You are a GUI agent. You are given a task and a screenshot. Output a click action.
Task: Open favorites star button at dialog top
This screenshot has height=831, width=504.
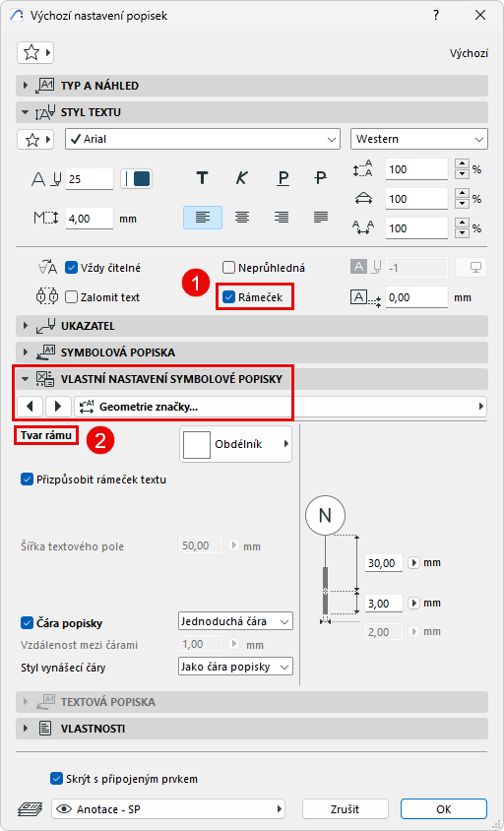[35, 53]
